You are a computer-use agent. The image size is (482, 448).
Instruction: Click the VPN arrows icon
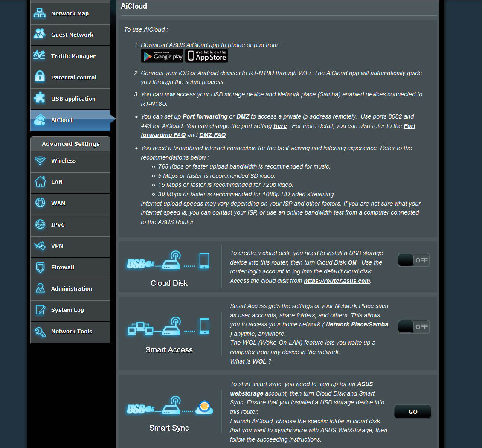40,246
